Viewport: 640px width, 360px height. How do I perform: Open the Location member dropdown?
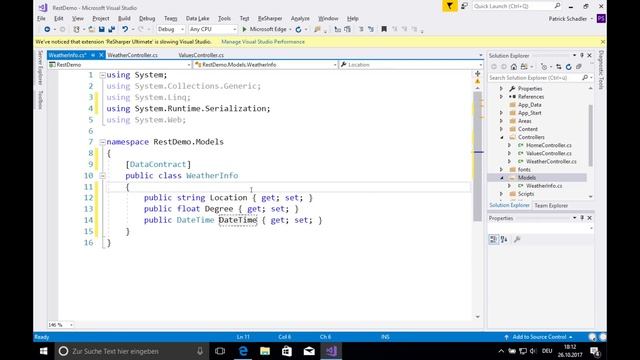click(x=411, y=65)
